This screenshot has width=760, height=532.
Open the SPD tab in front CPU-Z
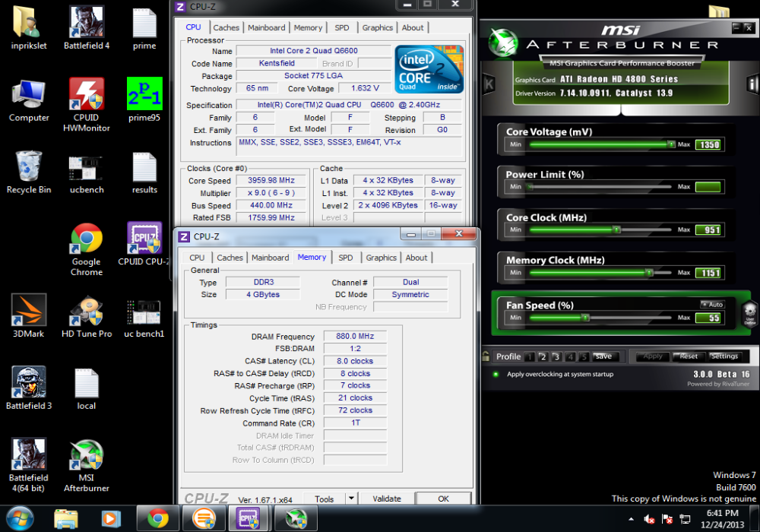coord(346,258)
